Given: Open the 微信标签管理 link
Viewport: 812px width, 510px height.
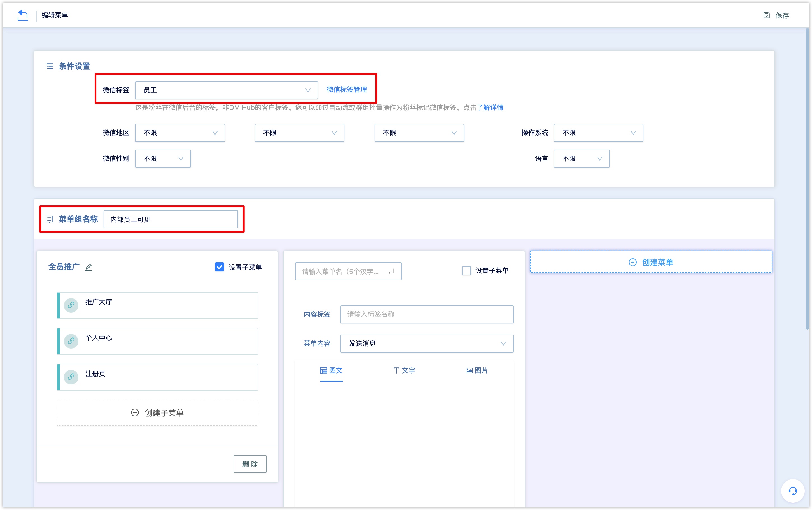Looking at the screenshot, I should pos(346,90).
